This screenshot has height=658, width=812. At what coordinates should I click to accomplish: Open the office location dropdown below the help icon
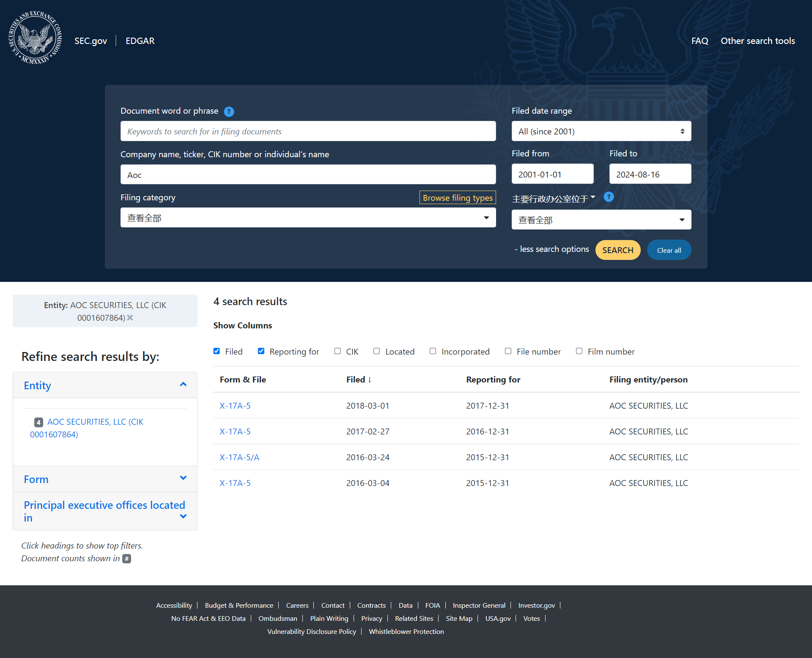(601, 220)
